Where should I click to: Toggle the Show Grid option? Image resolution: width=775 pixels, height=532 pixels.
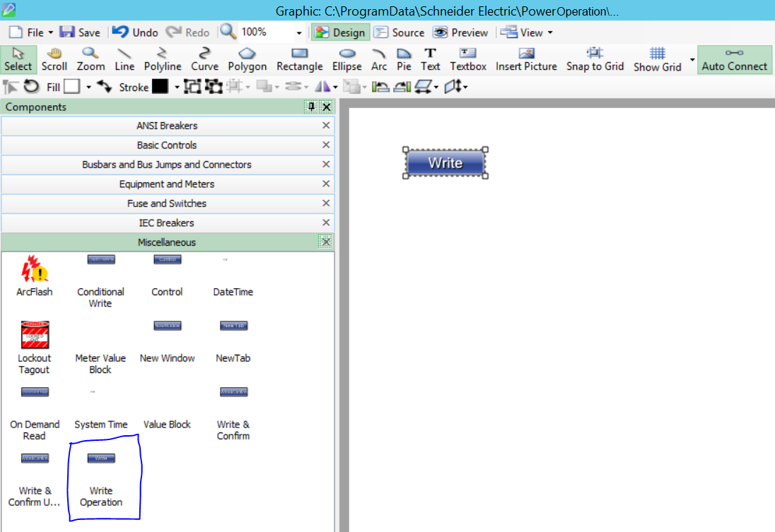click(x=657, y=59)
